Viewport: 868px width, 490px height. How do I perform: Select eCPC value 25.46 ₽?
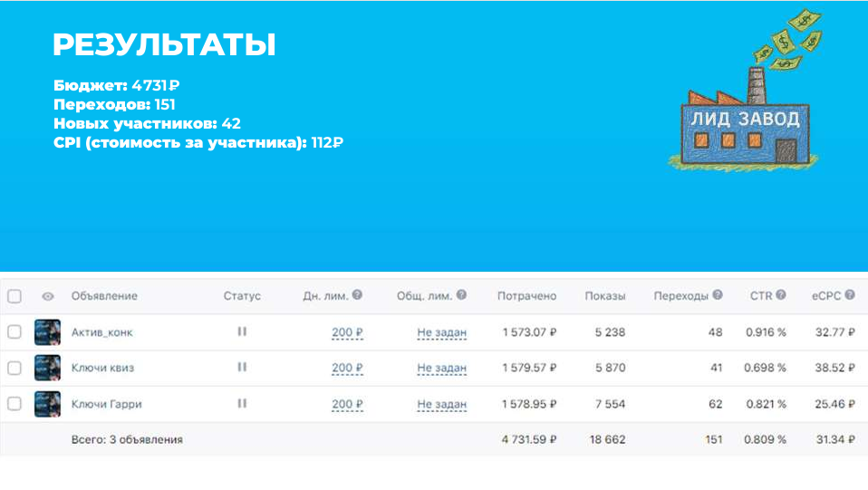834,404
